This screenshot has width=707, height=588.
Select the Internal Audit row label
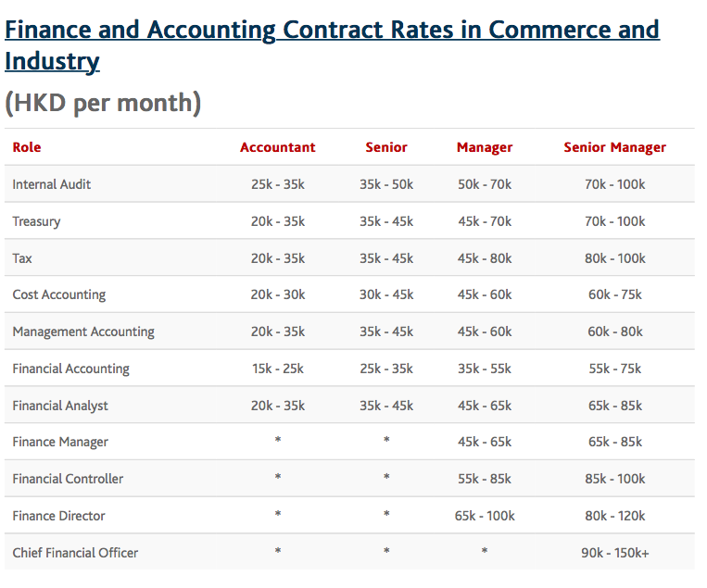point(51,184)
